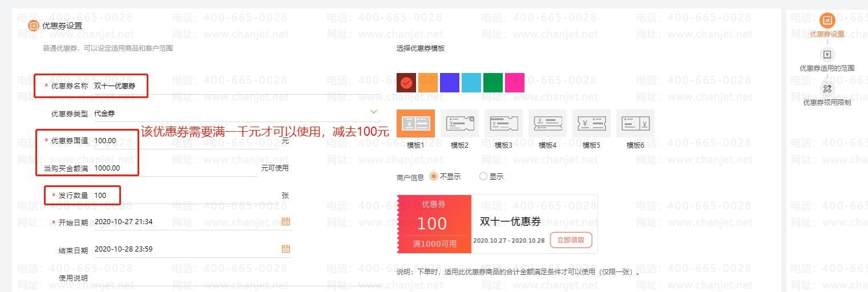Select coupon template 模板6 thumbnail

coord(635,123)
